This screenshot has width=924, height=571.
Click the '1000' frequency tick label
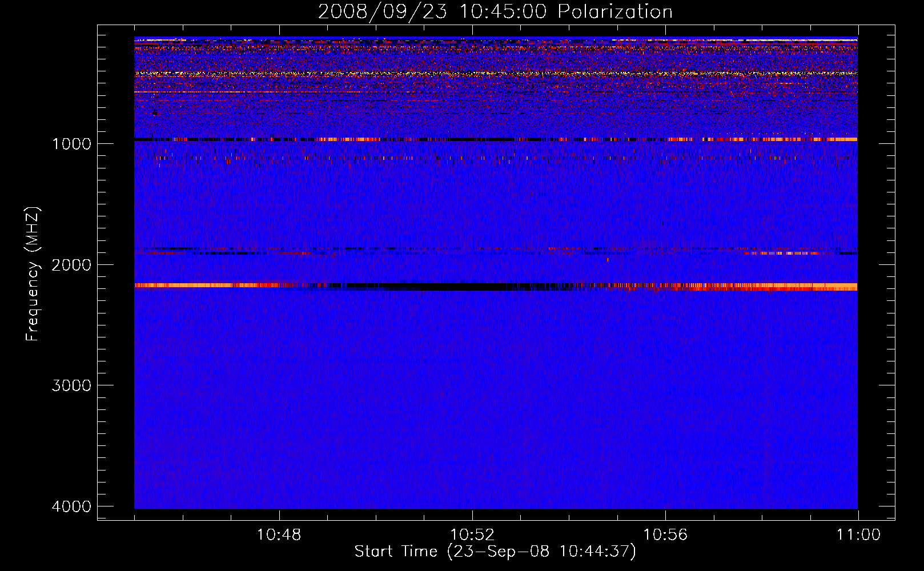coord(71,143)
